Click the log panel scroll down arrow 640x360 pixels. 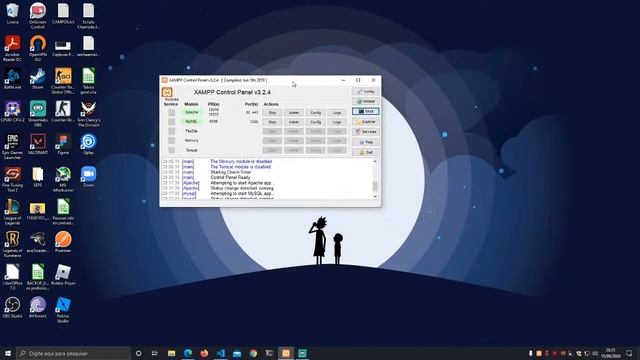[375, 196]
